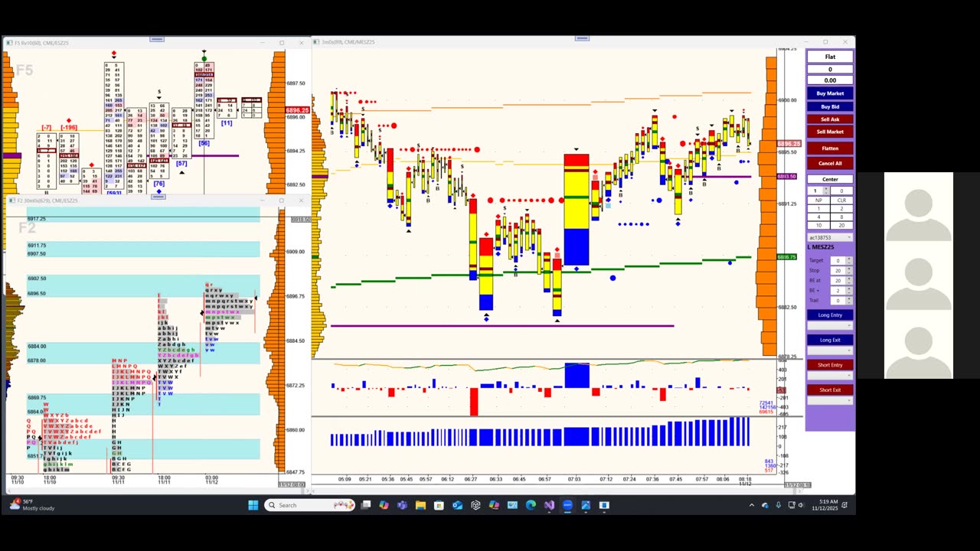The width and height of the screenshot is (980, 551).
Task: Click the Short Entry button
Action: click(830, 365)
